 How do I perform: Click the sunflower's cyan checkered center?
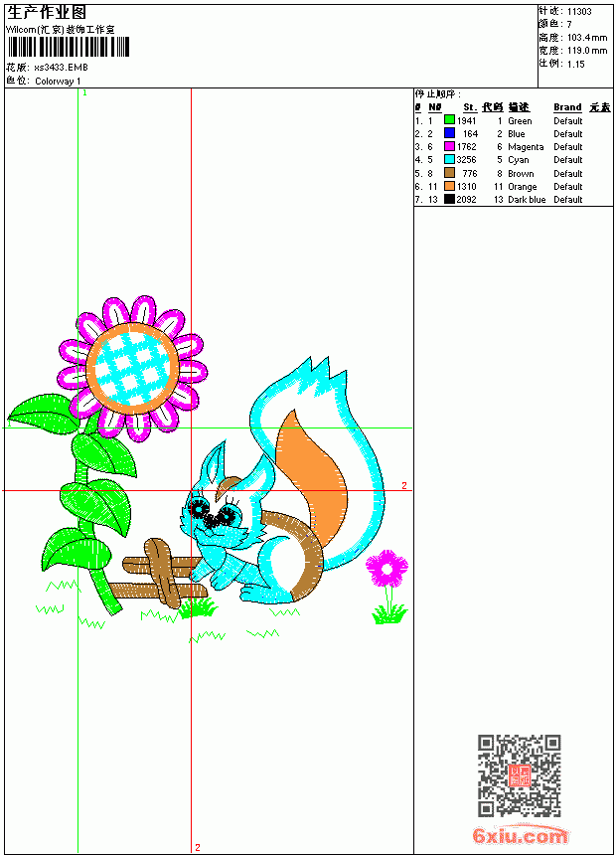point(132,368)
